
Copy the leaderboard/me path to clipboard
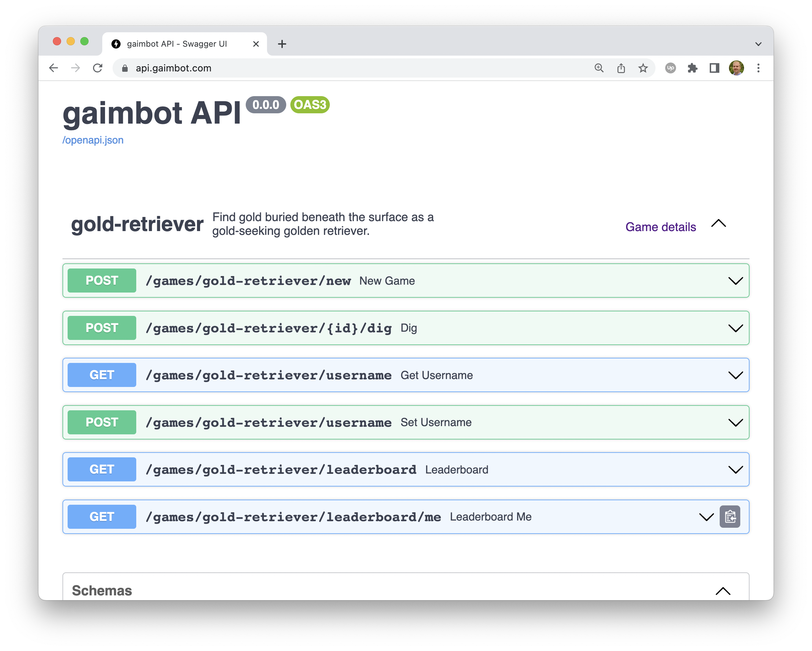[x=730, y=516]
